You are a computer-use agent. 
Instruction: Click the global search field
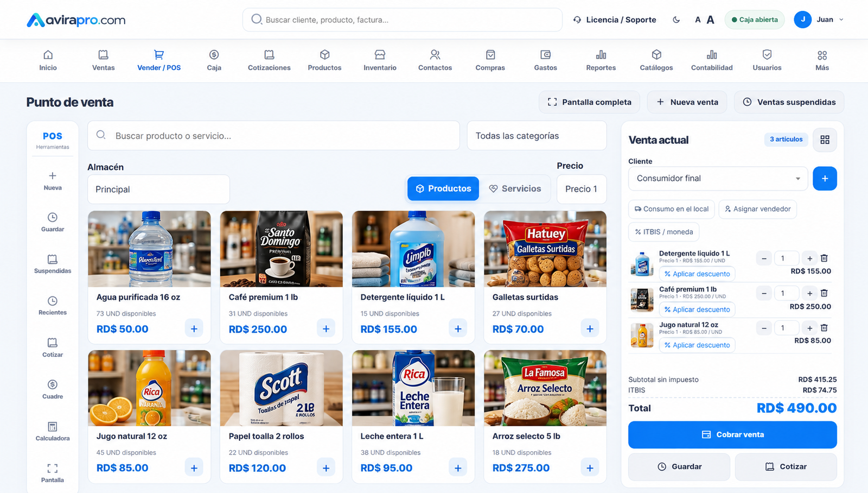coord(402,20)
